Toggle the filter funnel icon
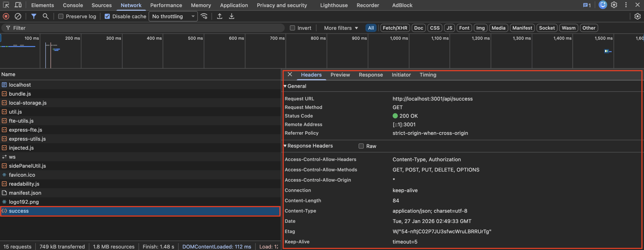 pyautogui.click(x=33, y=16)
